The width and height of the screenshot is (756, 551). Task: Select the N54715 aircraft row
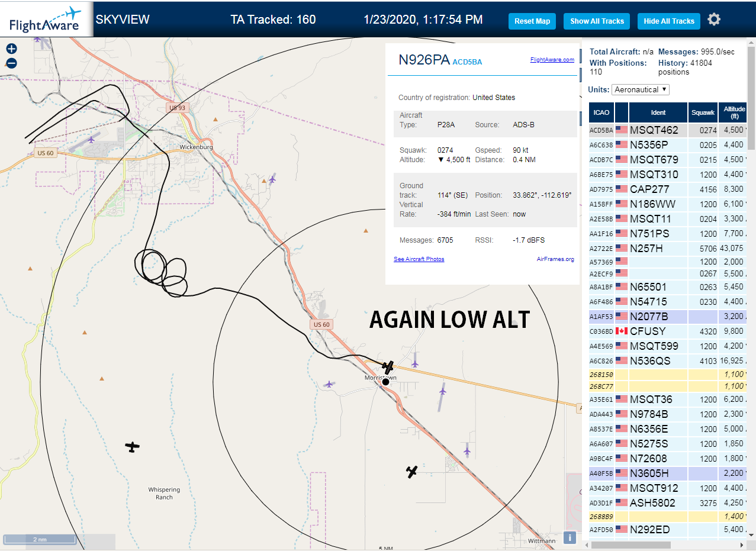668,302
